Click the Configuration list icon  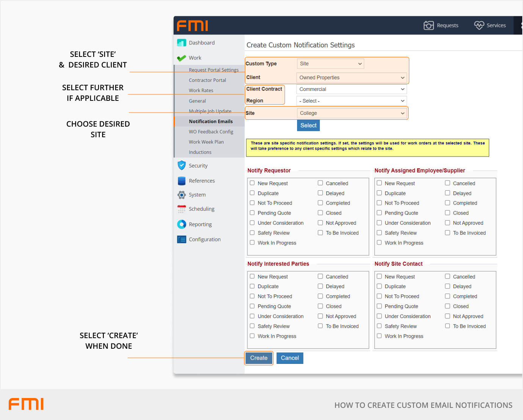click(182, 240)
